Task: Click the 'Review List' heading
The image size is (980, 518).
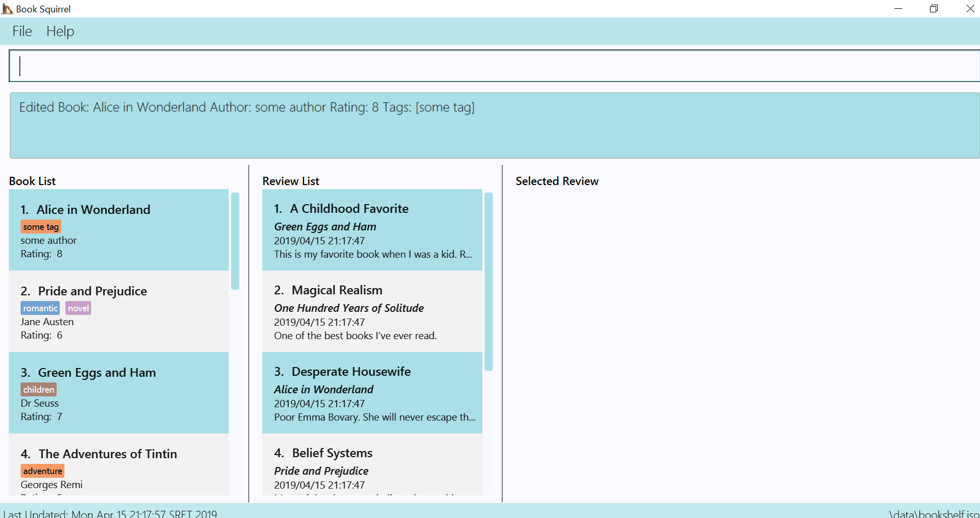Action: 291,181
